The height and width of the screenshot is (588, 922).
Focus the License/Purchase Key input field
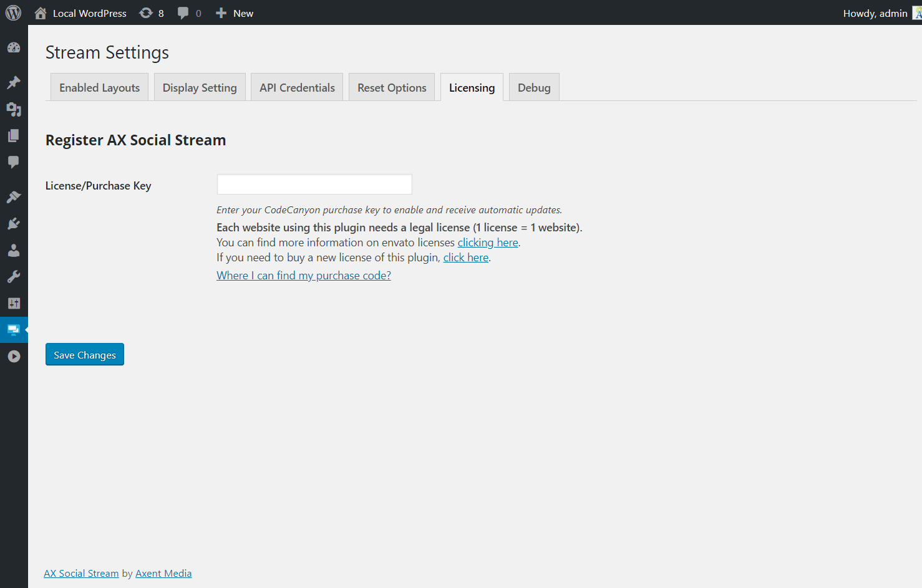(314, 185)
